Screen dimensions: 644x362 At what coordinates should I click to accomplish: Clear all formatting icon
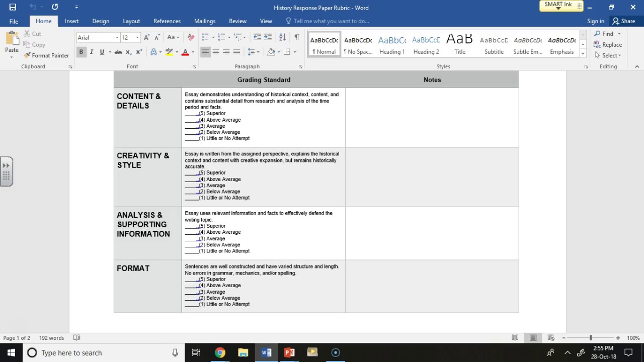click(191, 38)
